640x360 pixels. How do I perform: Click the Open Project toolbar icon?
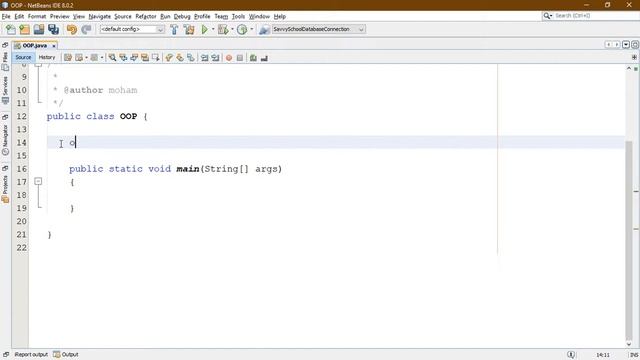(x=39, y=29)
